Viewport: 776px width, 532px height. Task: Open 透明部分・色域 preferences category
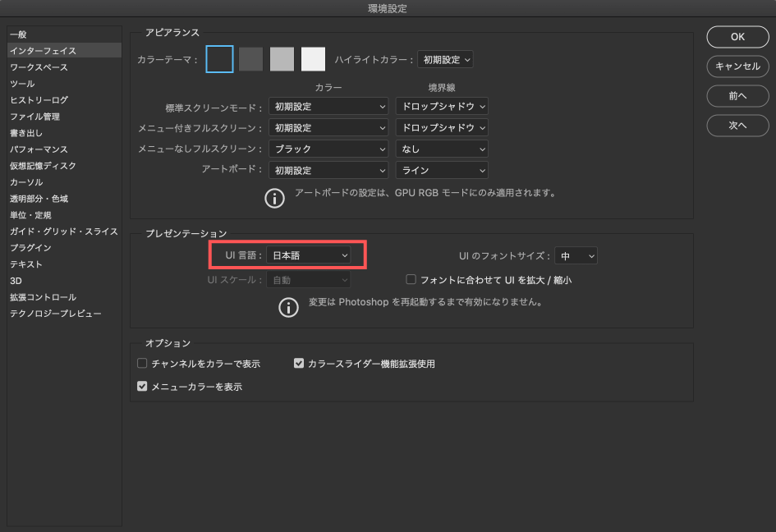pyautogui.click(x=64, y=199)
